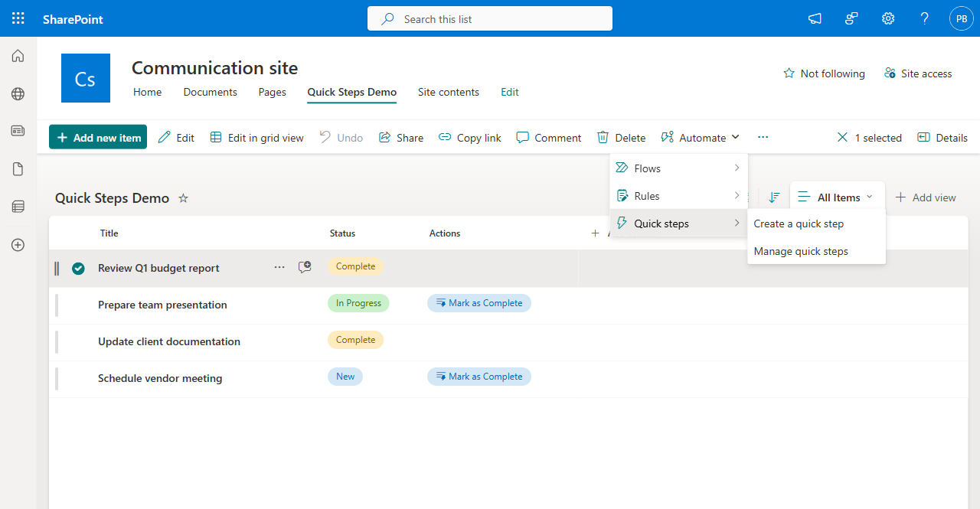Open comments for Review Q1 budget report

[x=305, y=267]
